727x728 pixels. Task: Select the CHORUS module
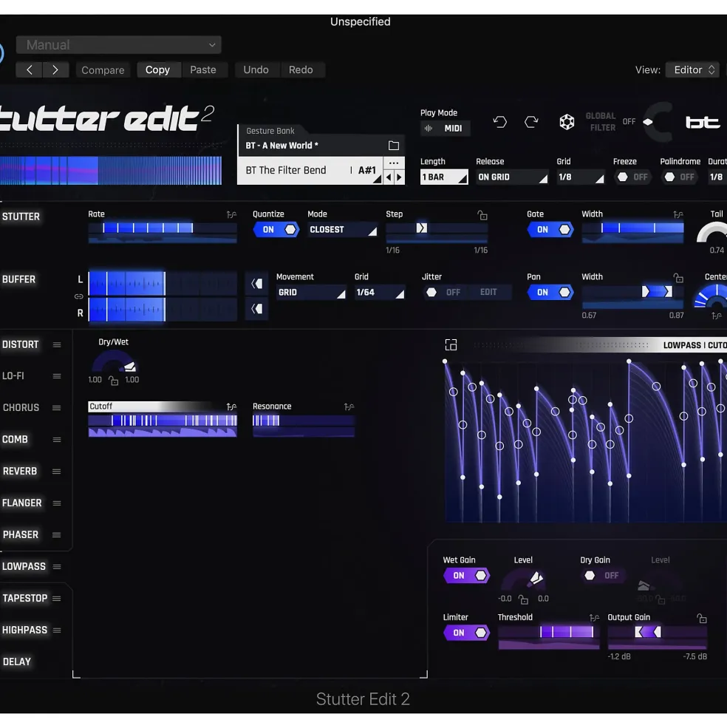21,408
